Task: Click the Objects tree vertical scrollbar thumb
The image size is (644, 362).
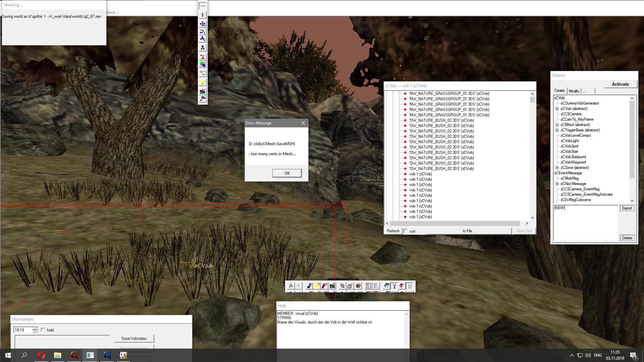Action: 632,139
